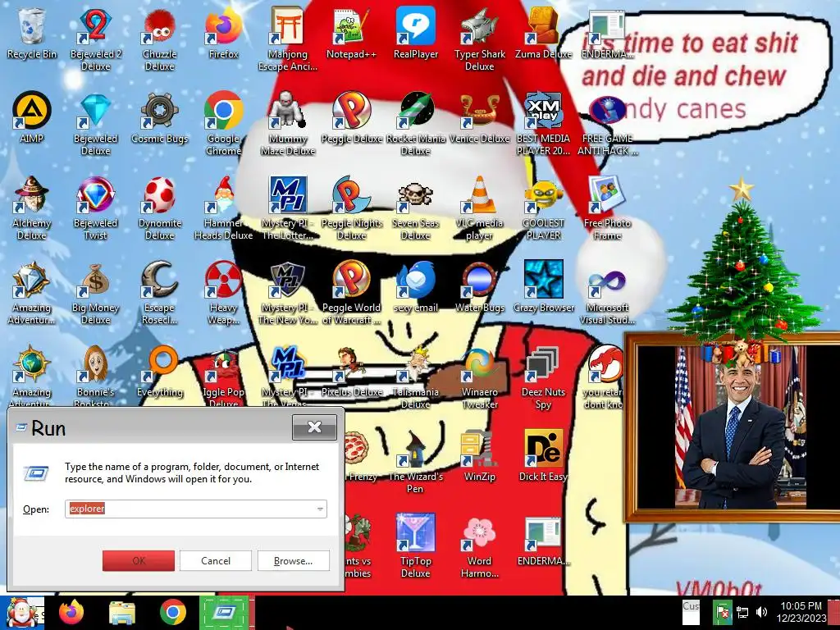
Task: Open Chrome from the taskbar
Action: coord(172,613)
